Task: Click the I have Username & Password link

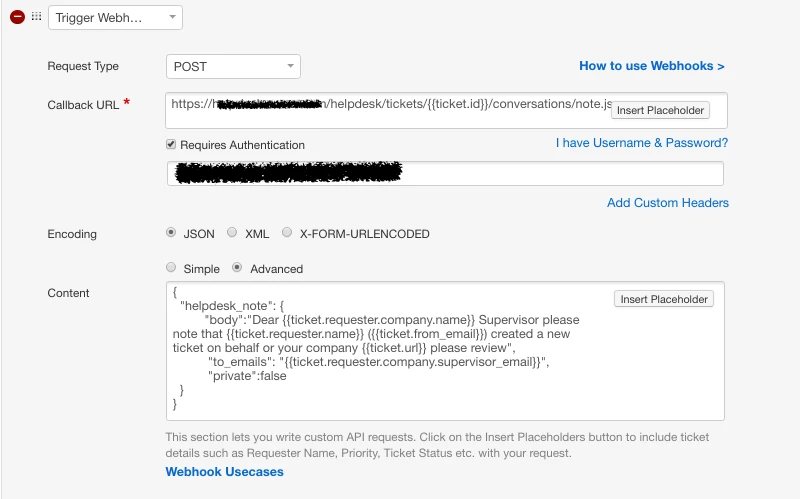Action: point(642,143)
